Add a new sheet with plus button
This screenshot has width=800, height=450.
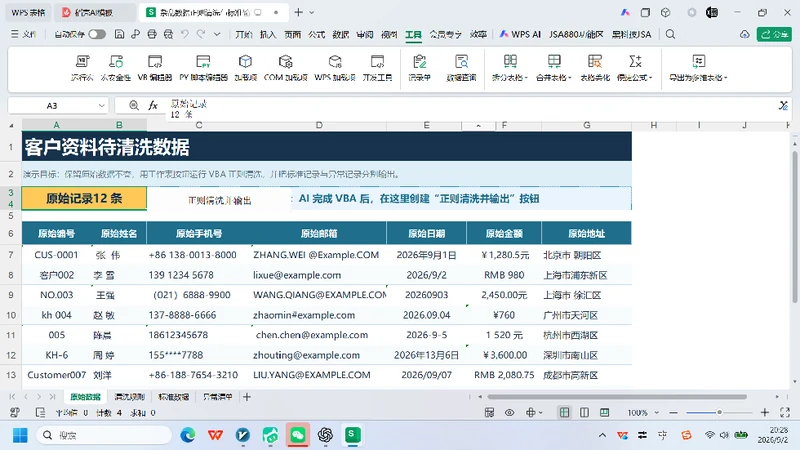pyautogui.click(x=247, y=396)
